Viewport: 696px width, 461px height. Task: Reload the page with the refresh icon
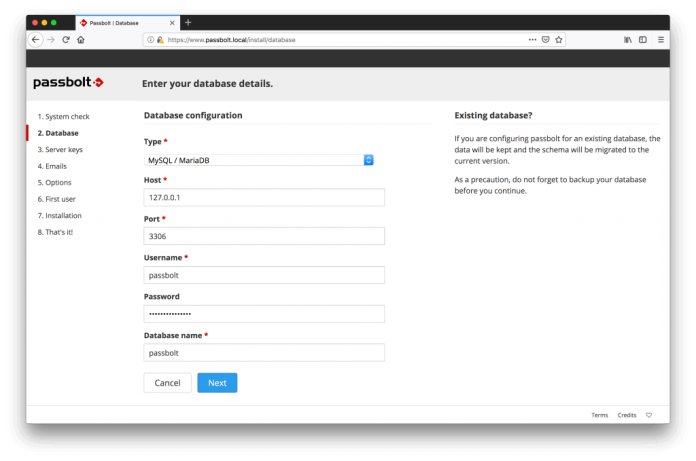click(x=66, y=39)
